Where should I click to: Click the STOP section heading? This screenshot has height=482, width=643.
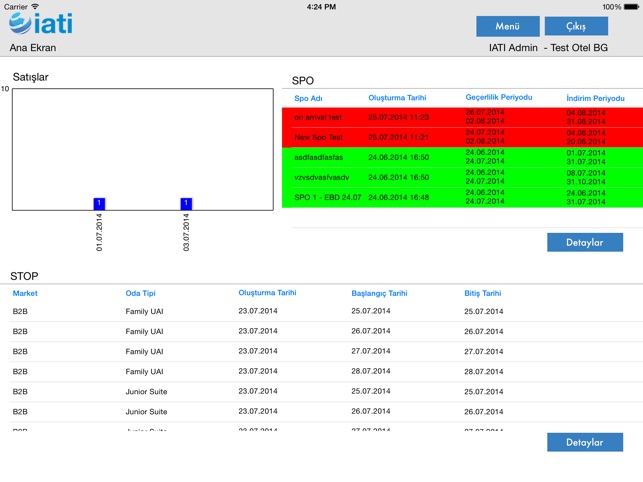(x=24, y=276)
